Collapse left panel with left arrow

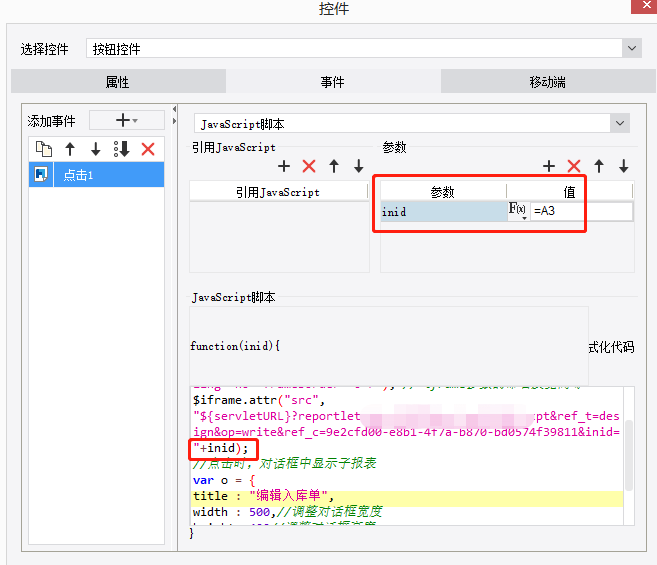[x=174, y=109]
